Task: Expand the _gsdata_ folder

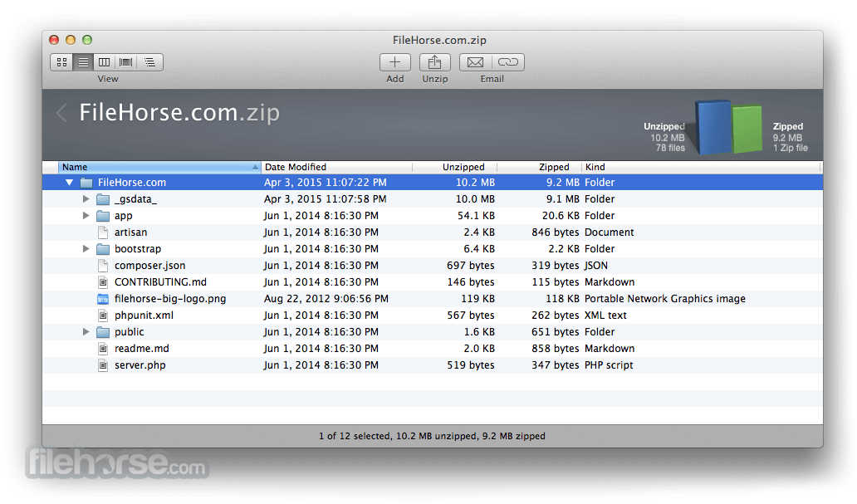Action: pyautogui.click(x=86, y=199)
